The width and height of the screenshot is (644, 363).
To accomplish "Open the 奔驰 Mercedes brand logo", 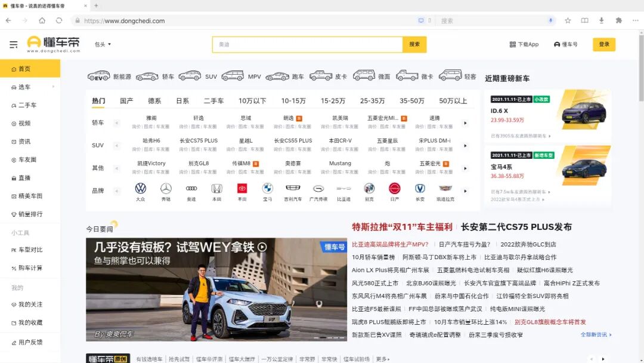I will 166,188.
